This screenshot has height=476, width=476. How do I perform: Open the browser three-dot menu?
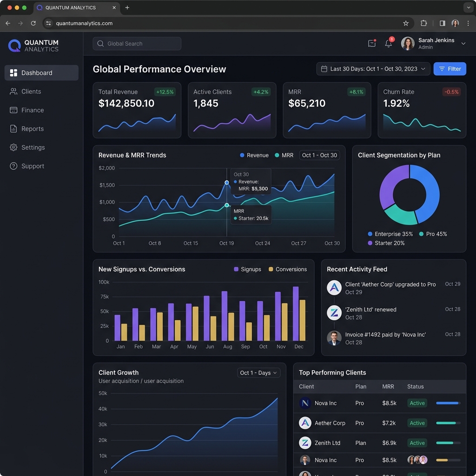point(468,23)
